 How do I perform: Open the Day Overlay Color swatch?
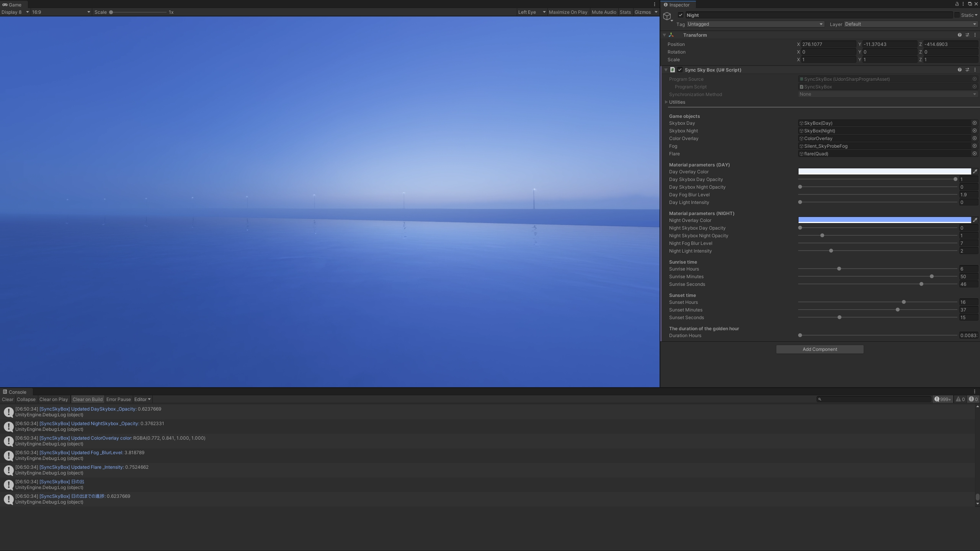884,171
